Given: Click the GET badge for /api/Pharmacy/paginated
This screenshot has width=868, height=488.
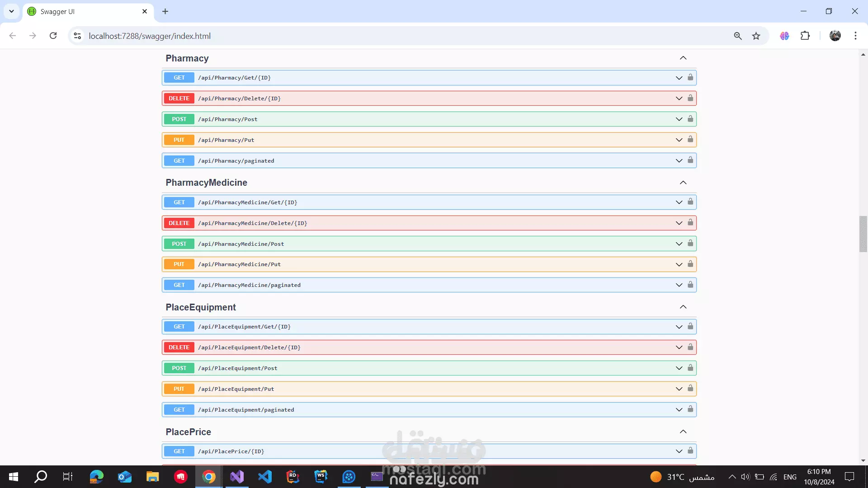Looking at the screenshot, I should pos(179,160).
